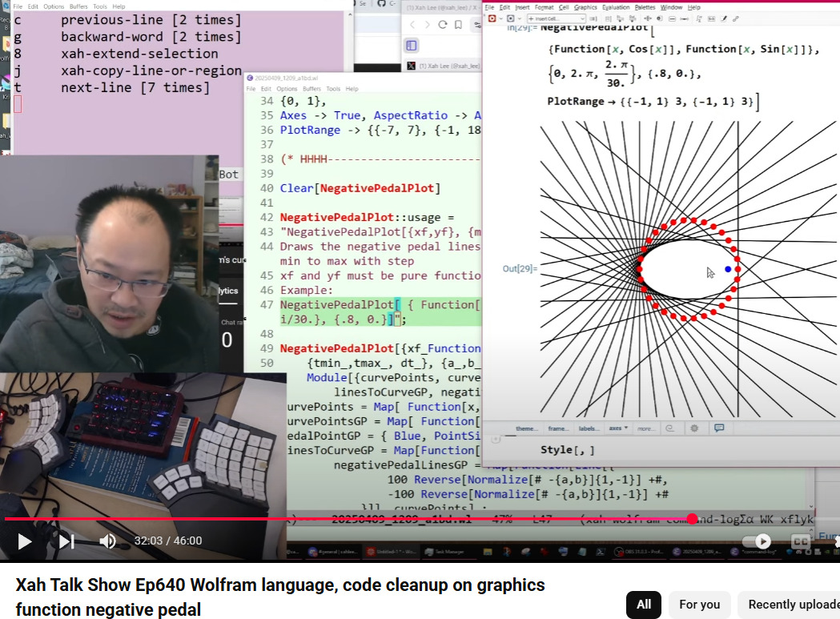Open Insert menu in Mathematica window
Screen dimensions: 840x619
coord(522,7)
